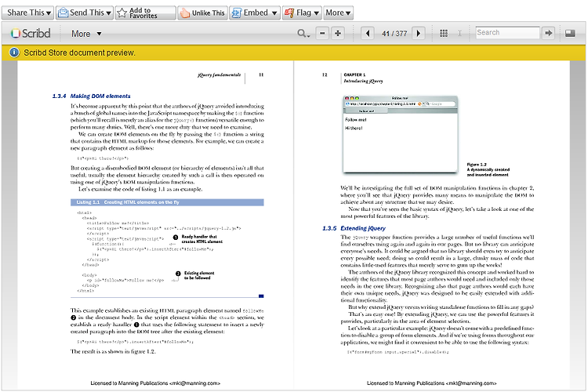The height and width of the screenshot is (392, 588).
Task: Click Unlike This button
Action: 202,13
